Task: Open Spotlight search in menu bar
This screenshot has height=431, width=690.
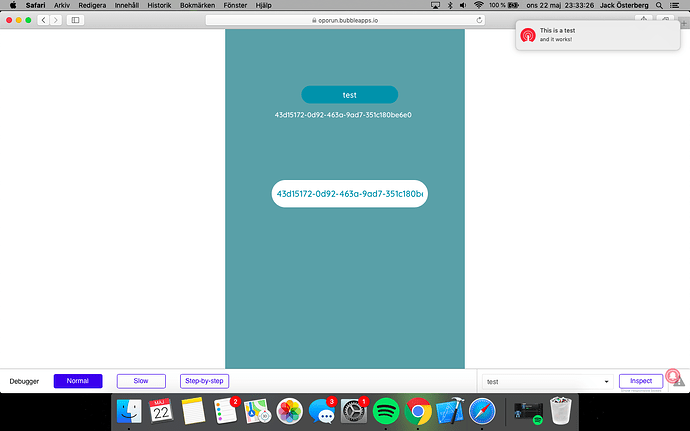Action: coord(659,5)
